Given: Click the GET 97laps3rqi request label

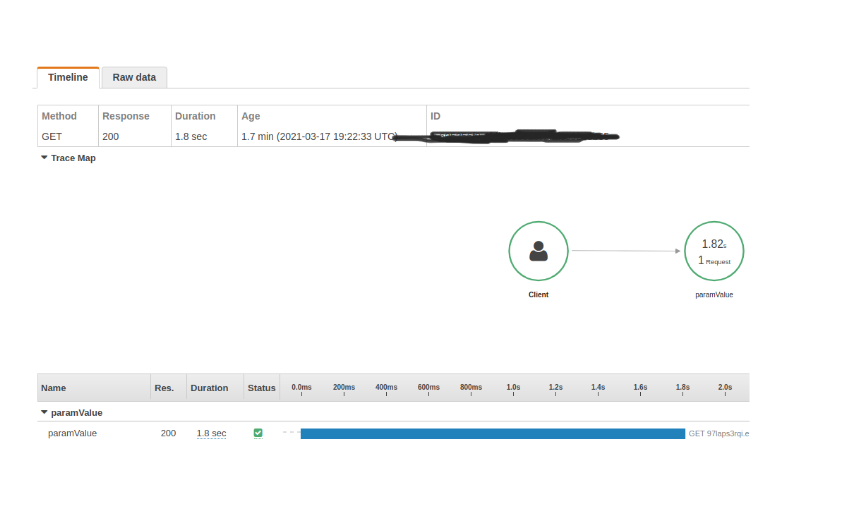Looking at the screenshot, I should pyautogui.click(x=718, y=433).
